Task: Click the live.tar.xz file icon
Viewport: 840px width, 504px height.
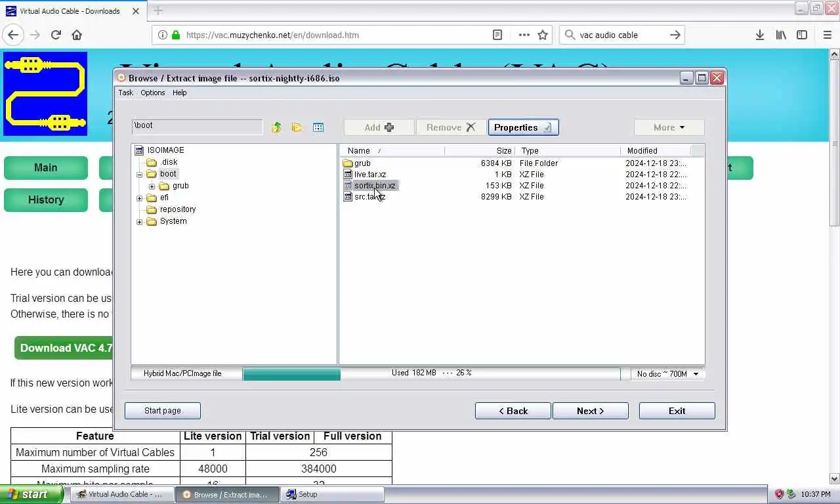Action: (x=348, y=175)
